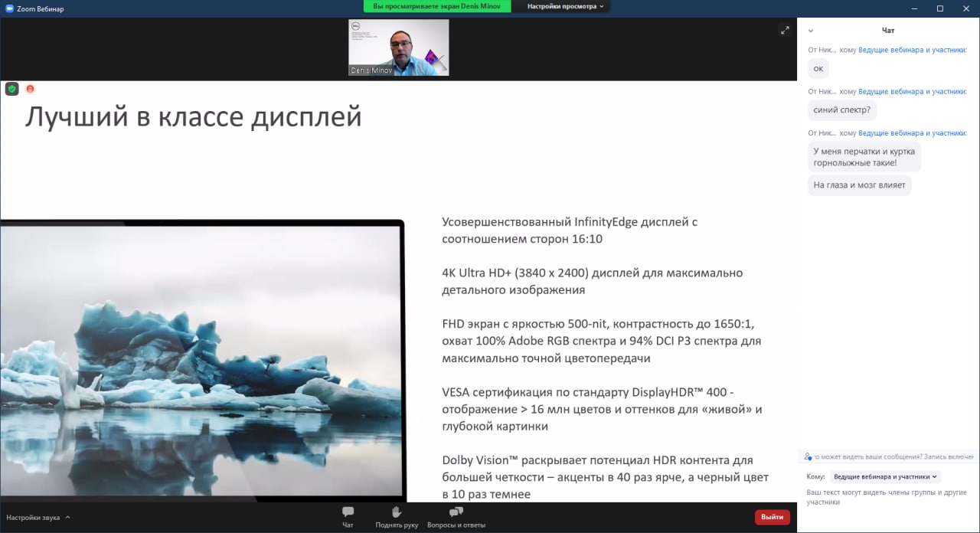Click the 'Zoom Вебинар' window title text

41,8
